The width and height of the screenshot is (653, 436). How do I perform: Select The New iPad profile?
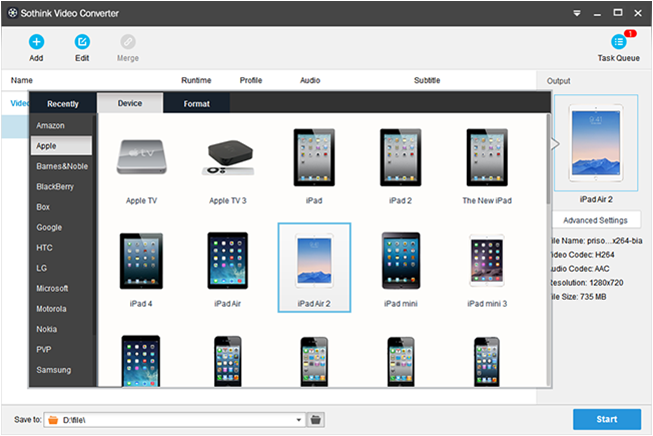point(487,167)
